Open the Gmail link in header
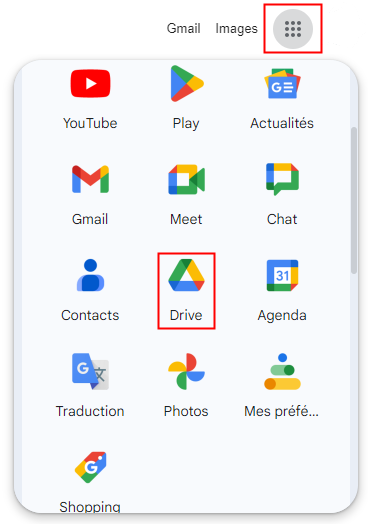 (x=183, y=28)
